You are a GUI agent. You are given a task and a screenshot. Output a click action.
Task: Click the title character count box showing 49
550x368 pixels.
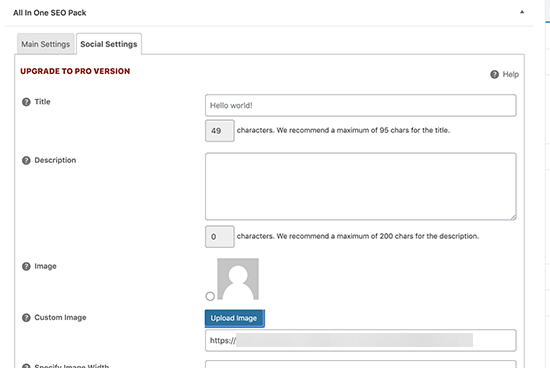220,131
